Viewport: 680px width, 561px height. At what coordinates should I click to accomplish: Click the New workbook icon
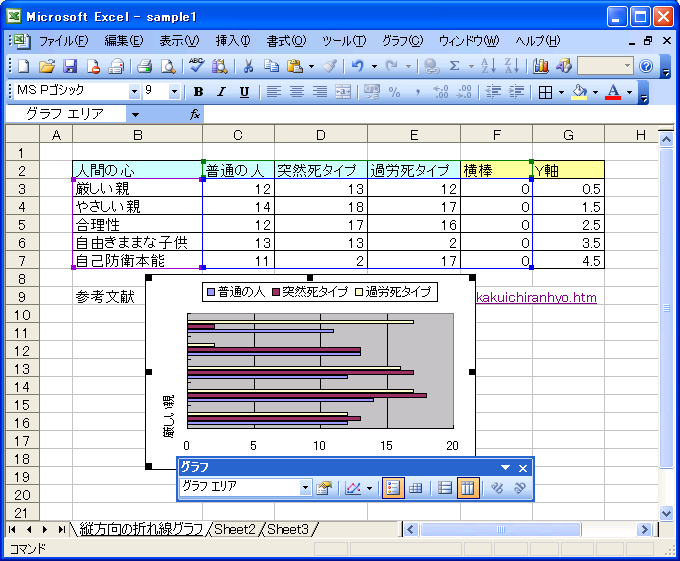(23, 66)
